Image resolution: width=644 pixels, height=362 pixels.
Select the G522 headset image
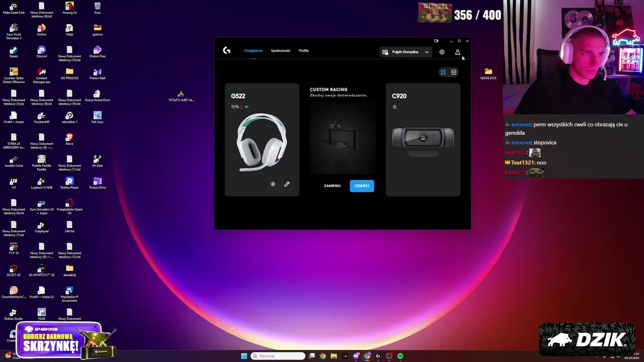point(262,143)
